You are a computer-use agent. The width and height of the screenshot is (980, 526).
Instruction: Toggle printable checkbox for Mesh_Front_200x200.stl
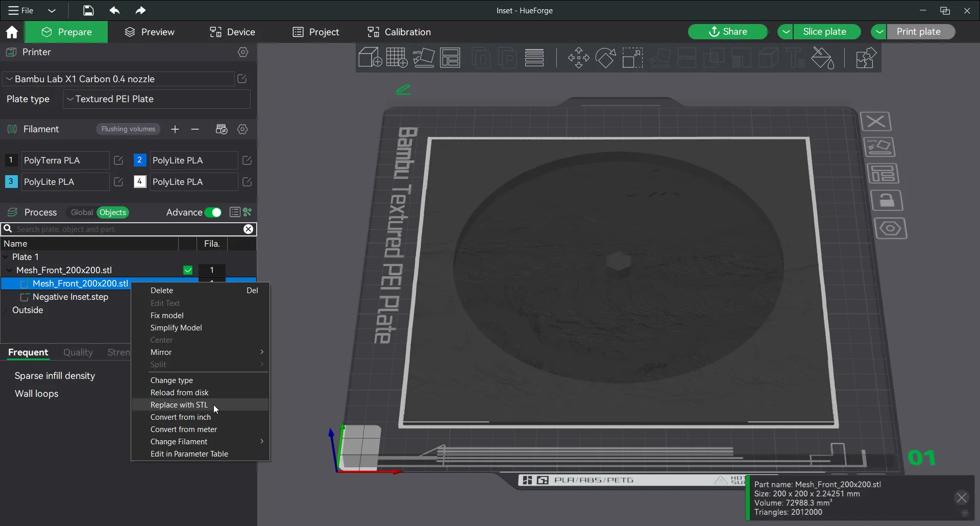coord(188,270)
